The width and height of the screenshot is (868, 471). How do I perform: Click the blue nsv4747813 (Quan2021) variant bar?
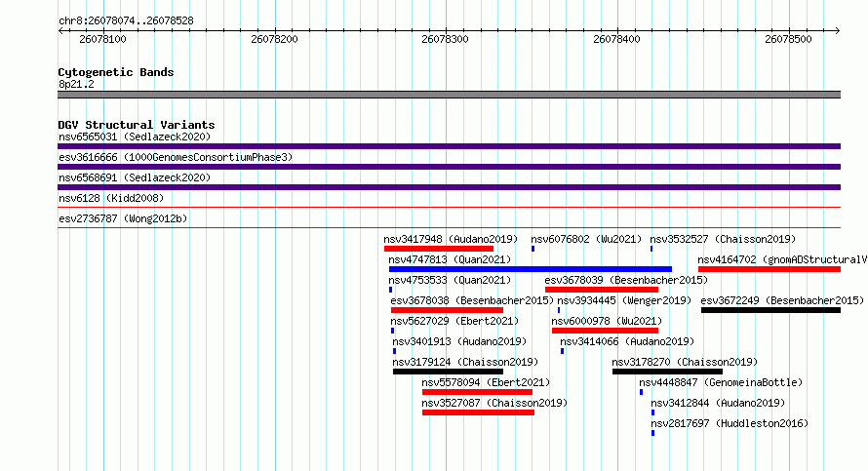pyautogui.click(x=531, y=269)
